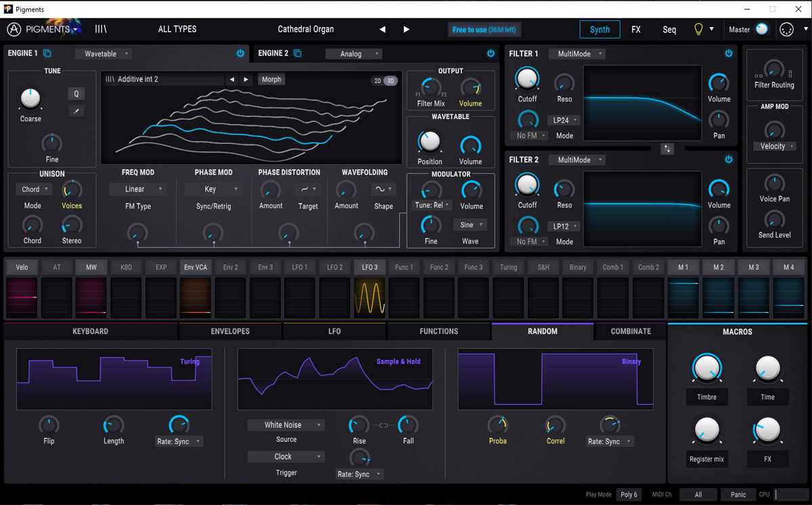Open the Amp Mod Velocity dropdown
This screenshot has width=812, height=505.
(774, 146)
